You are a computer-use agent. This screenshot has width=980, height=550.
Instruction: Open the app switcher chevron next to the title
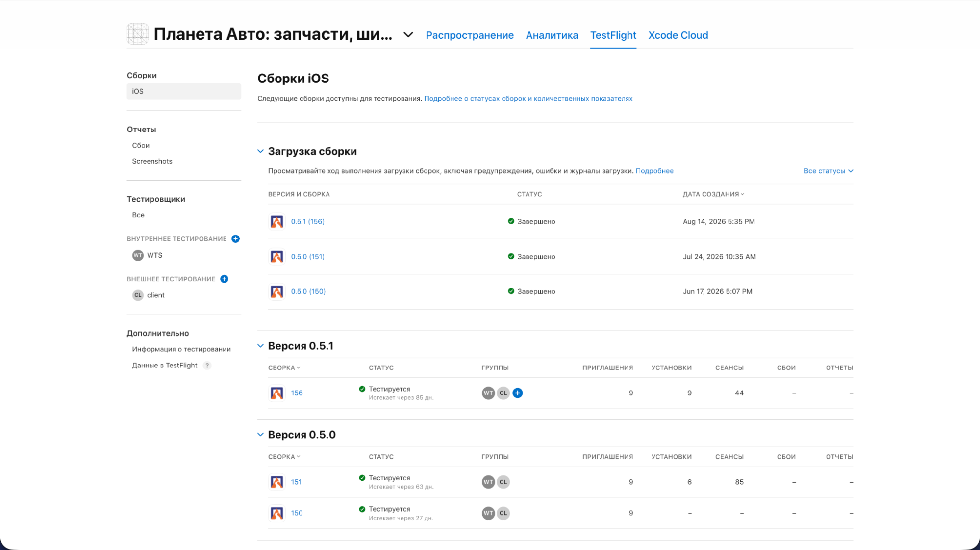[x=408, y=35]
